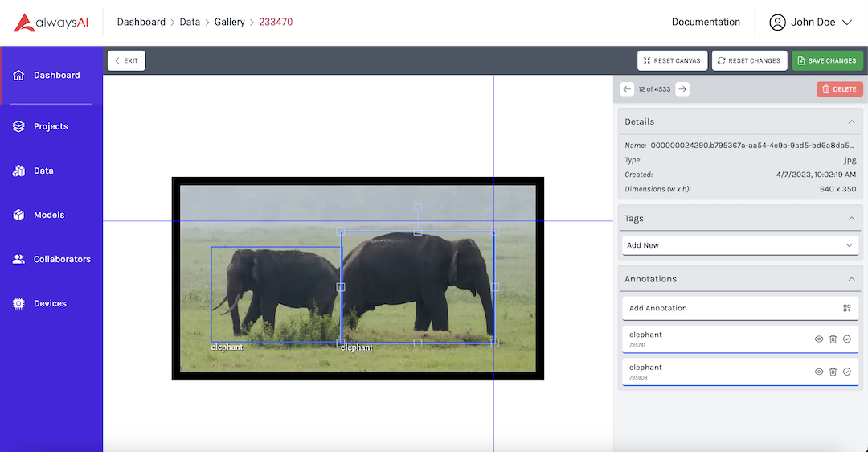Click the rotation handle above selected box
Screen dimensions: 868x452
coord(418,208)
